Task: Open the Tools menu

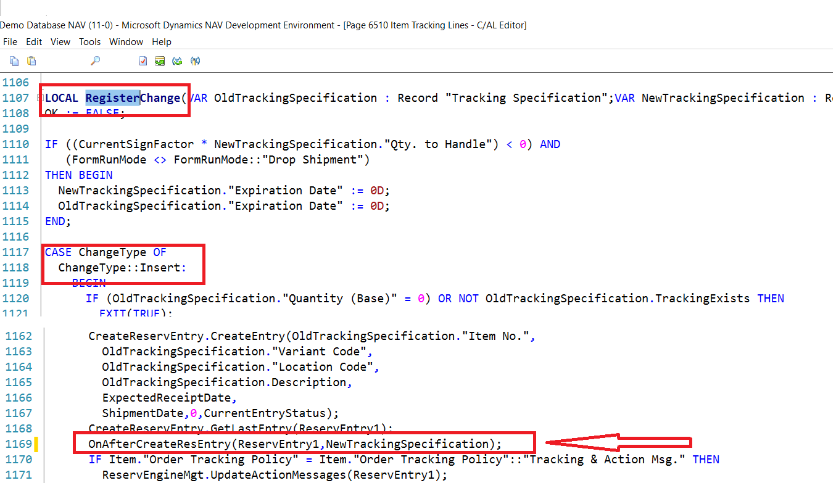Action: pos(89,41)
